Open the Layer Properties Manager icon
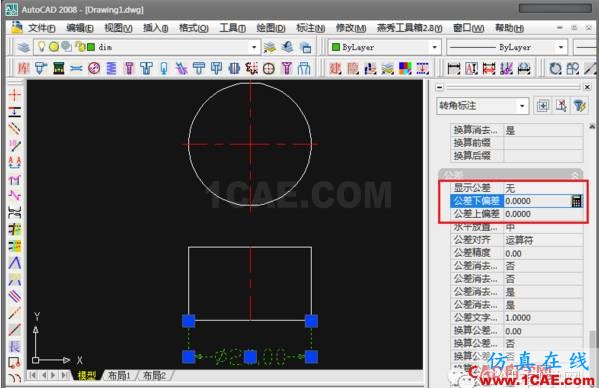Screen dimensions: 599x388 point(24,47)
